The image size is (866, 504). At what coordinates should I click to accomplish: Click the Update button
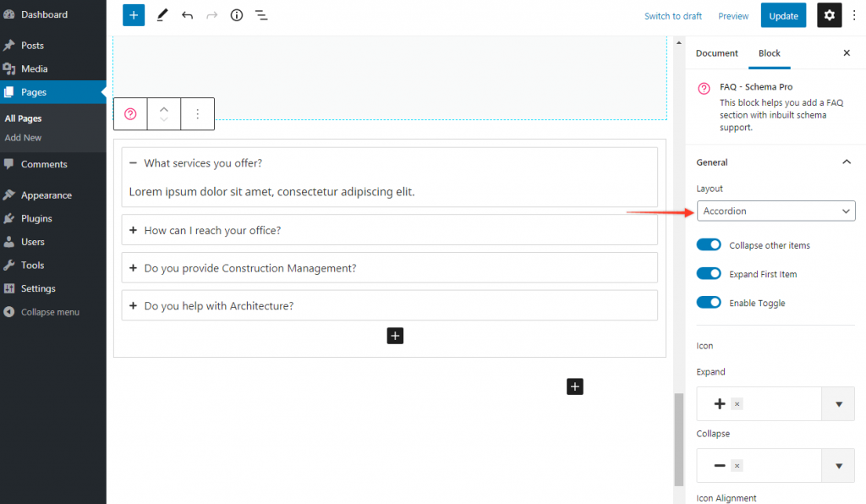[782, 15]
